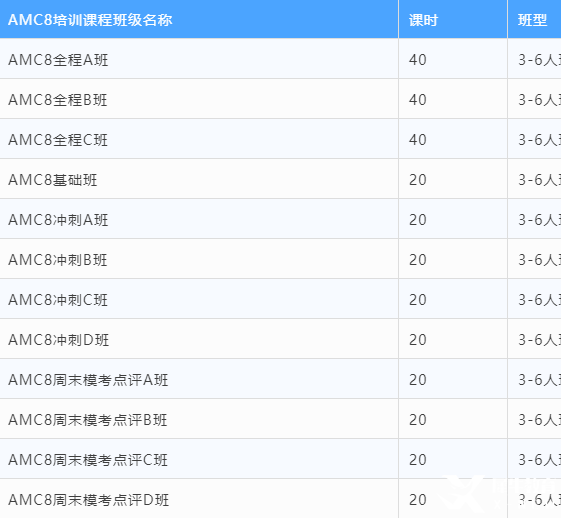561x518 pixels.
Task: Select the AMC8基础班 row name
Action: (x=53, y=180)
